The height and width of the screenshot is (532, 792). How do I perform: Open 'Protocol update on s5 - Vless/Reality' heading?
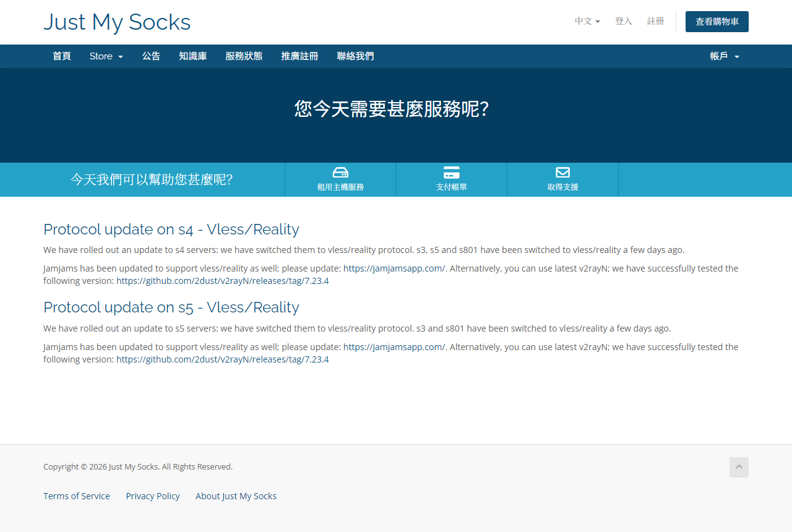(171, 307)
